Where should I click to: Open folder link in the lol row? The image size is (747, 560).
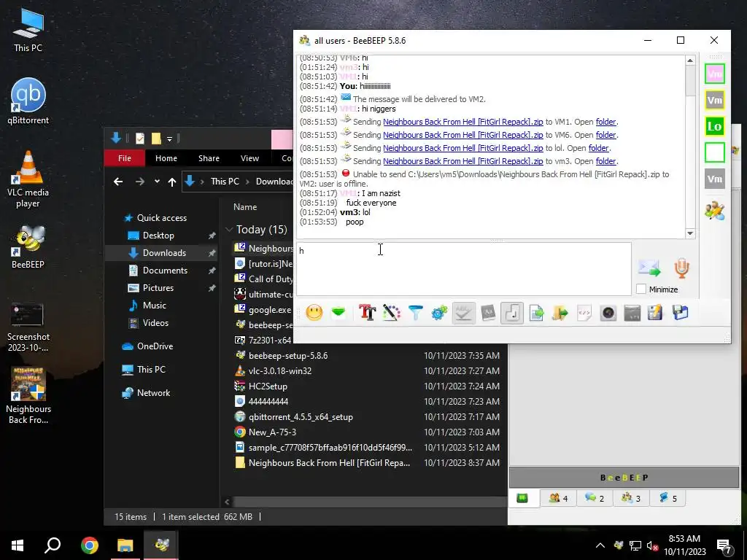pyautogui.click(x=598, y=148)
